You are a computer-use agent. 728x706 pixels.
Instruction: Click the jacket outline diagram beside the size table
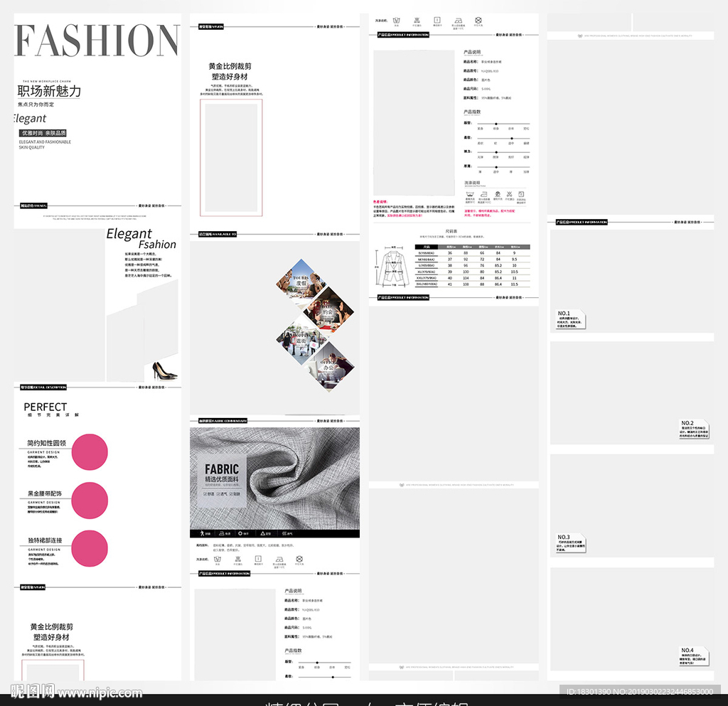tap(393, 267)
